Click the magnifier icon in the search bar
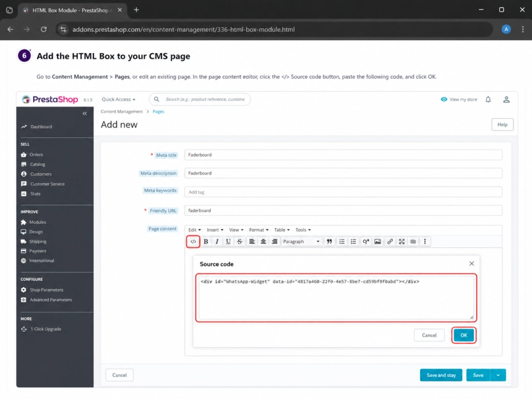 (x=157, y=100)
